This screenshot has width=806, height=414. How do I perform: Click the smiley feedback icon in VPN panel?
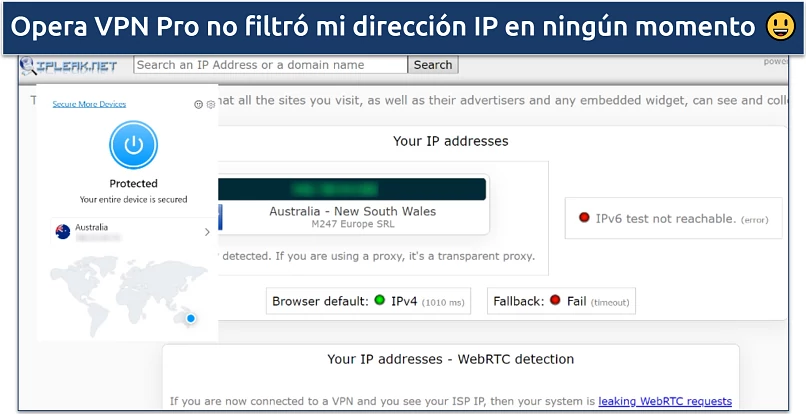198,104
